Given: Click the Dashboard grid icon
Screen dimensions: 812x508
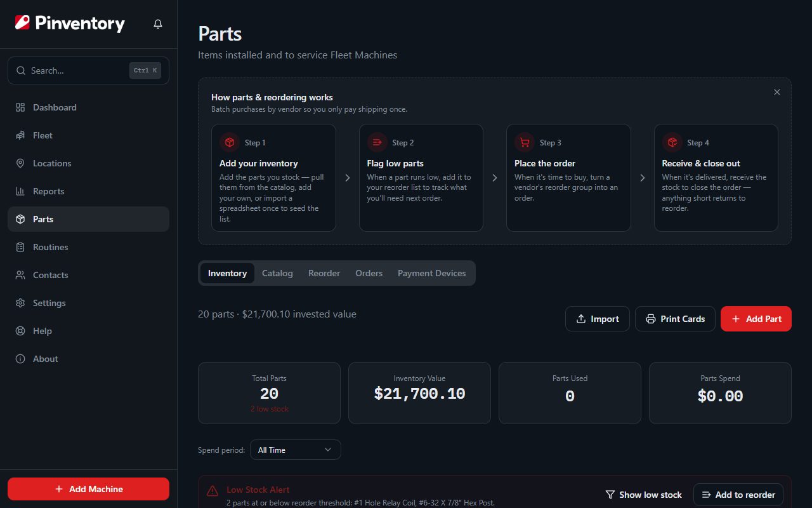Looking at the screenshot, I should [x=20, y=107].
